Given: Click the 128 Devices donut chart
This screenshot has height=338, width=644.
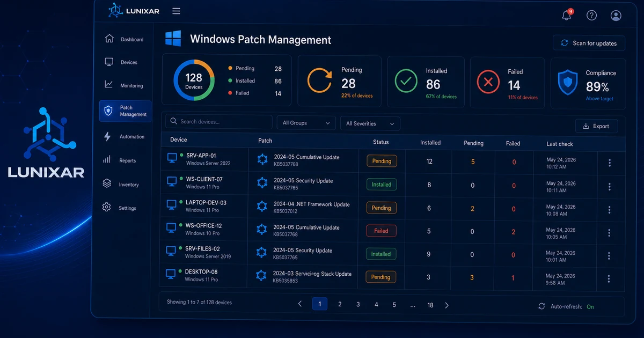Looking at the screenshot, I should click(x=194, y=80).
